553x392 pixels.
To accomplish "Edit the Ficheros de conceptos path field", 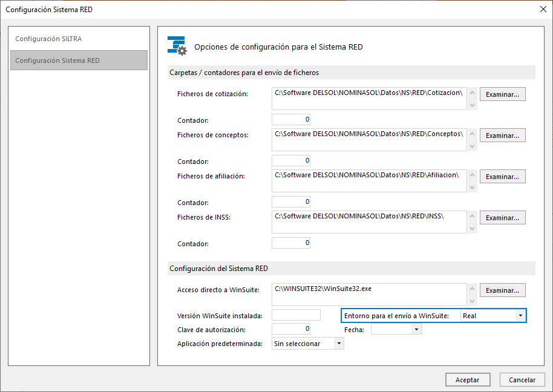I will [x=369, y=140].
